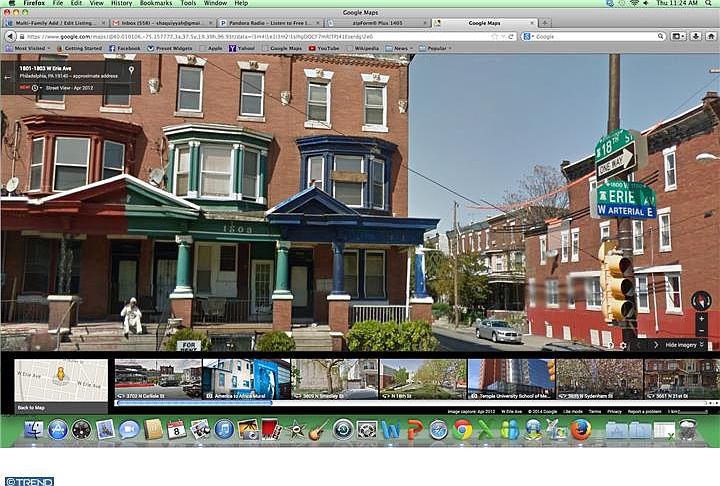This screenshot has height=486, width=720.
Task: Open Wikipedia bookmark
Action: [x=363, y=48]
